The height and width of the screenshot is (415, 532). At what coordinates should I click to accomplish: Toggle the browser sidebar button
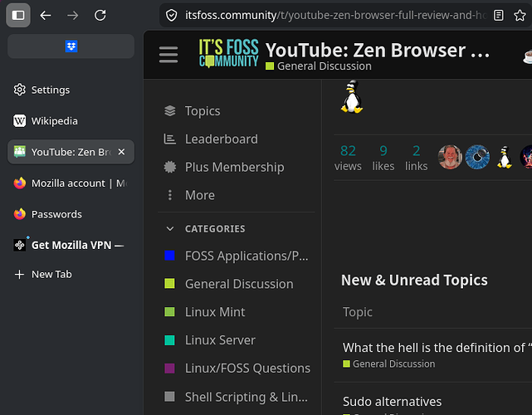(x=18, y=15)
